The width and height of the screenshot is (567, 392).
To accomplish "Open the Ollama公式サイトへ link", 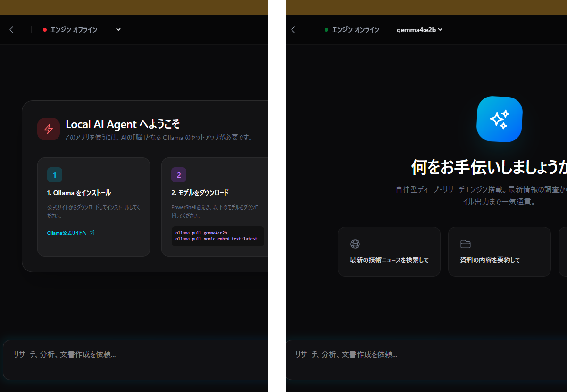I will point(67,233).
